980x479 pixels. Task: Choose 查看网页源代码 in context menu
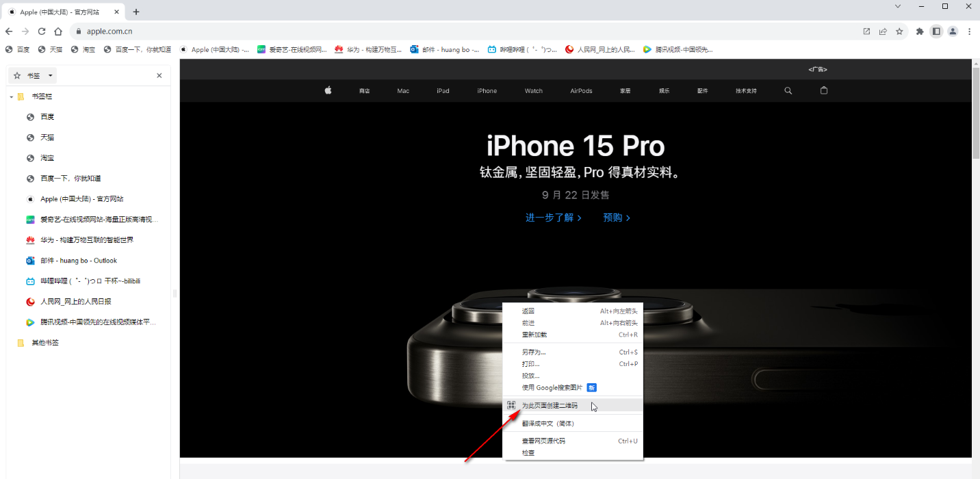click(573, 441)
